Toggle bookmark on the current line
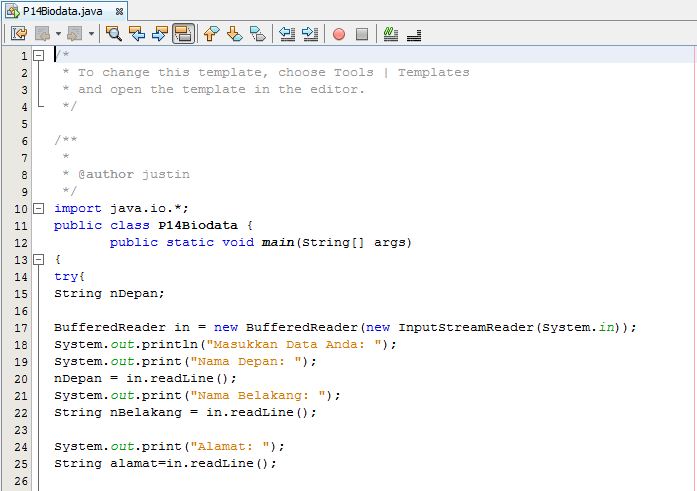This screenshot has height=491, width=697. point(257,34)
